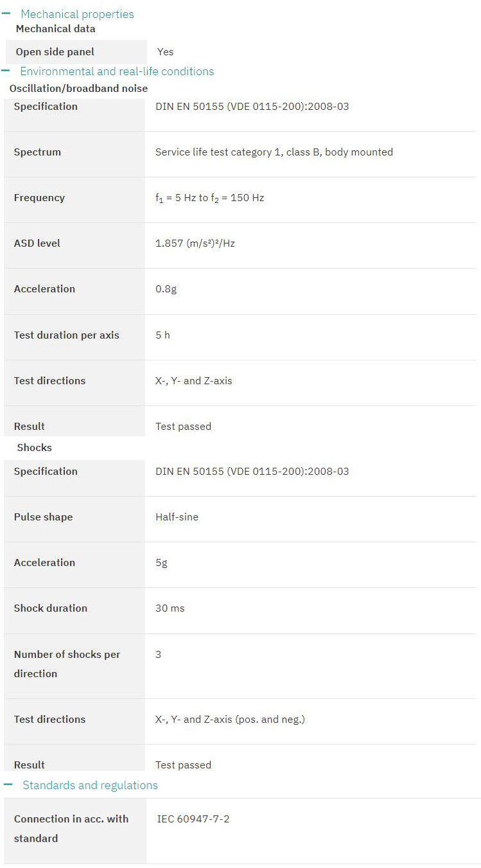
Task: Collapse Environmental and real-life conditions section
Action: click(x=117, y=71)
